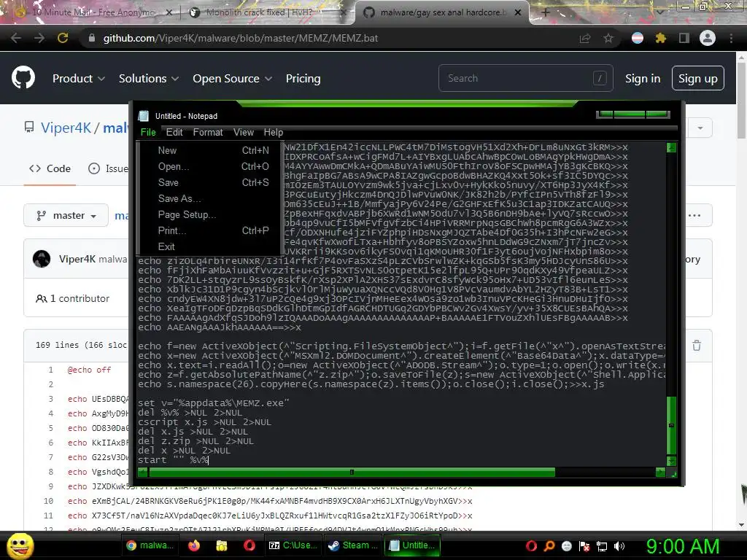This screenshot has width=747, height=560.
Task: Click Chrome address bar URL
Action: tap(241, 38)
